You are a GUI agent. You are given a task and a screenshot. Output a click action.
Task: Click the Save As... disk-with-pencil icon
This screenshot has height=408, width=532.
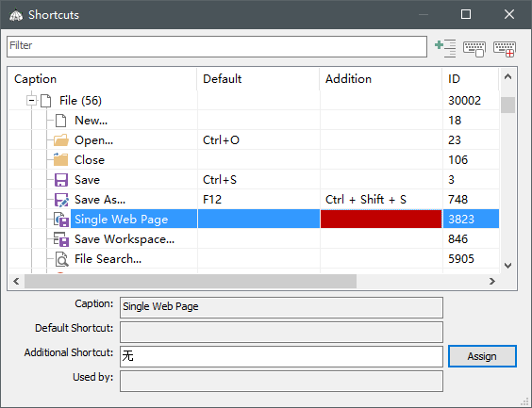(x=61, y=200)
